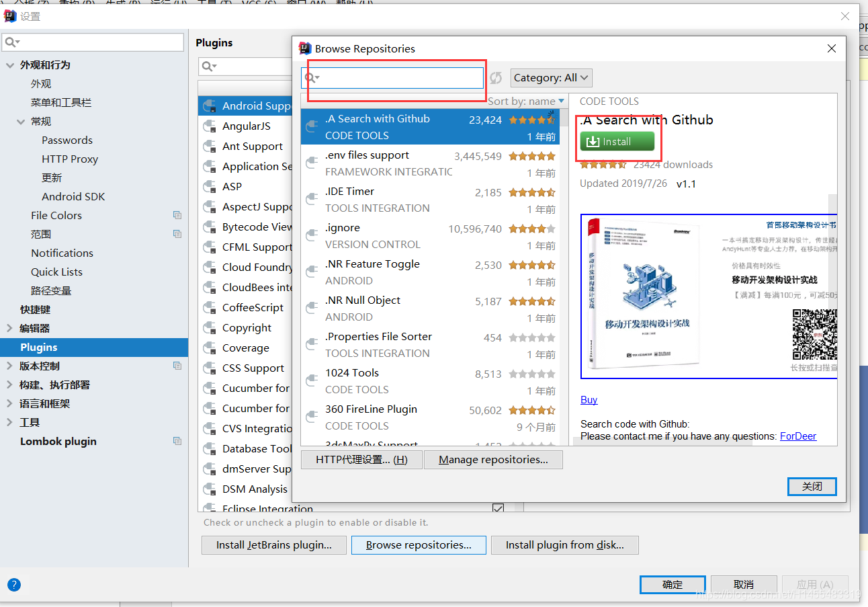Open the Buy link in description

point(589,400)
